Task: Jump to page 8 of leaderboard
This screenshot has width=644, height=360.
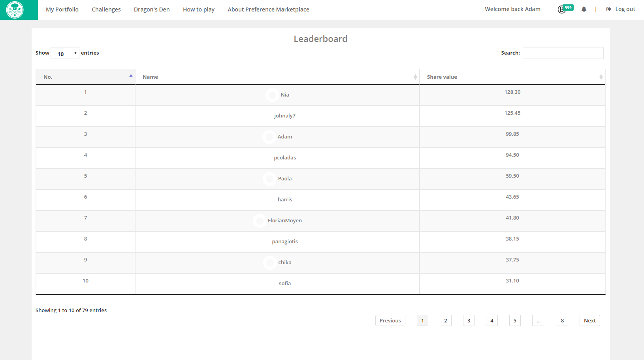Action: [x=562, y=320]
